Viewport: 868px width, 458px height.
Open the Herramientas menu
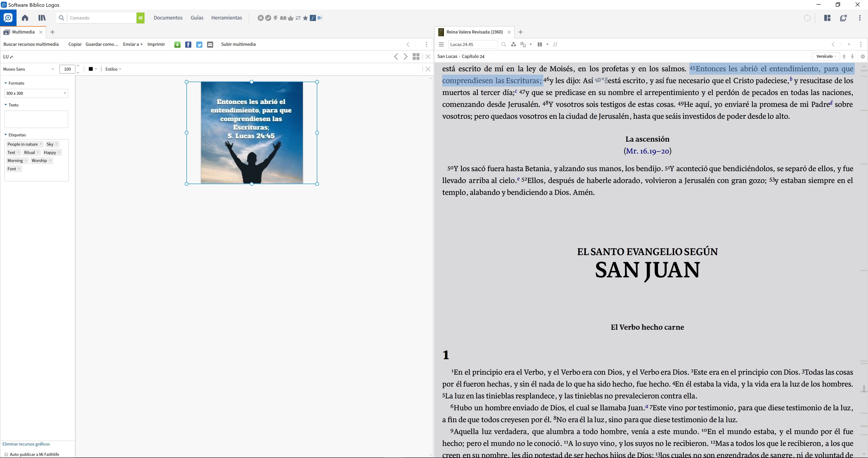(227, 18)
